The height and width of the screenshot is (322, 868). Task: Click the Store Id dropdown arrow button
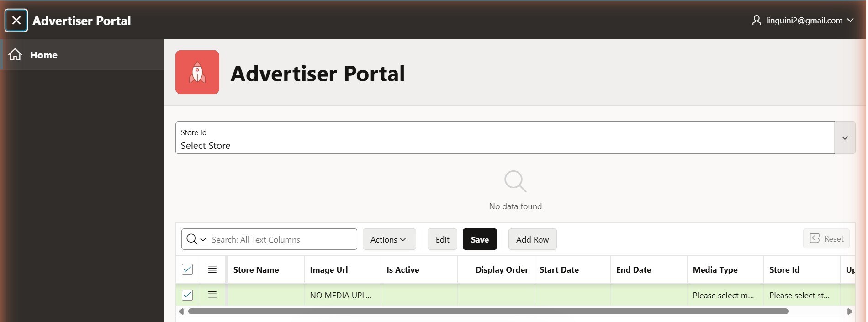click(845, 138)
